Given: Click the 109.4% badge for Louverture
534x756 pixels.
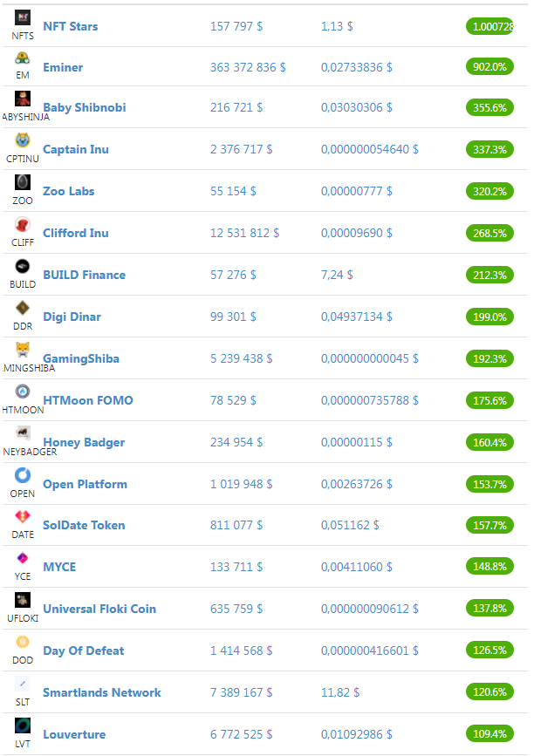Looking at the screenshot, I should click(489, 734).
